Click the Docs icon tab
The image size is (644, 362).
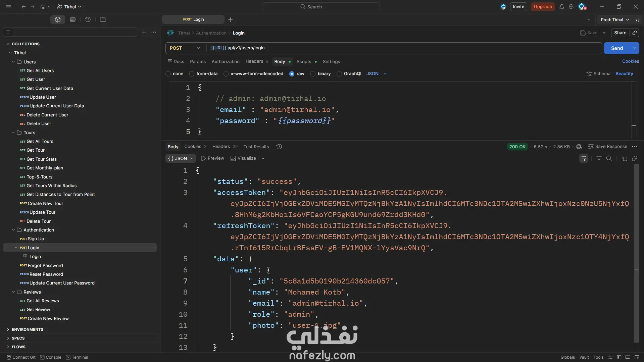click(176, 62)
